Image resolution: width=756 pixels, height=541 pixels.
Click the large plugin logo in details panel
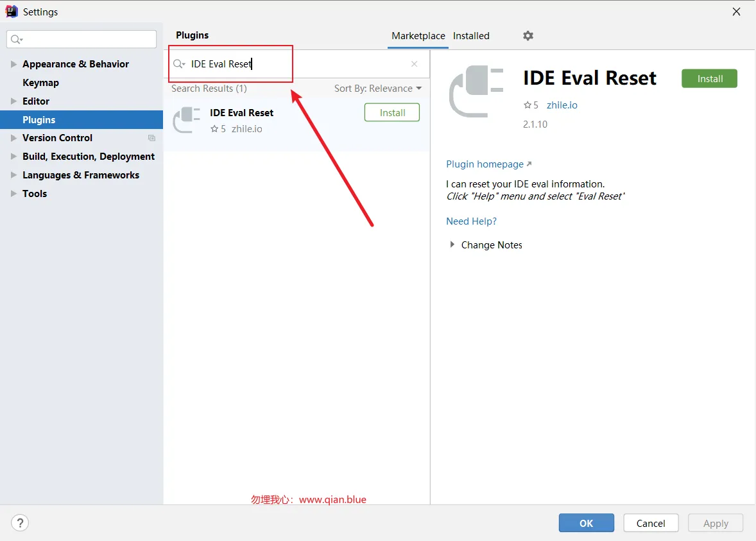point(476,91)
